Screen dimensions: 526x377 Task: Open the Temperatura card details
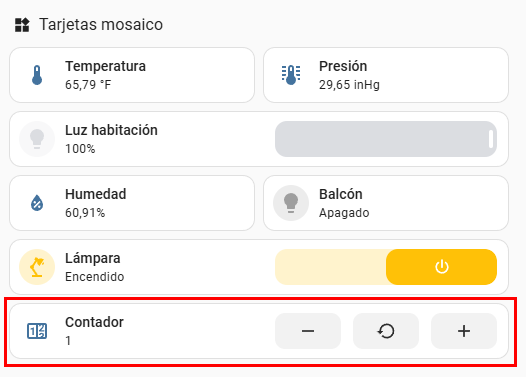pyautogui.click(x=132, y=75)
